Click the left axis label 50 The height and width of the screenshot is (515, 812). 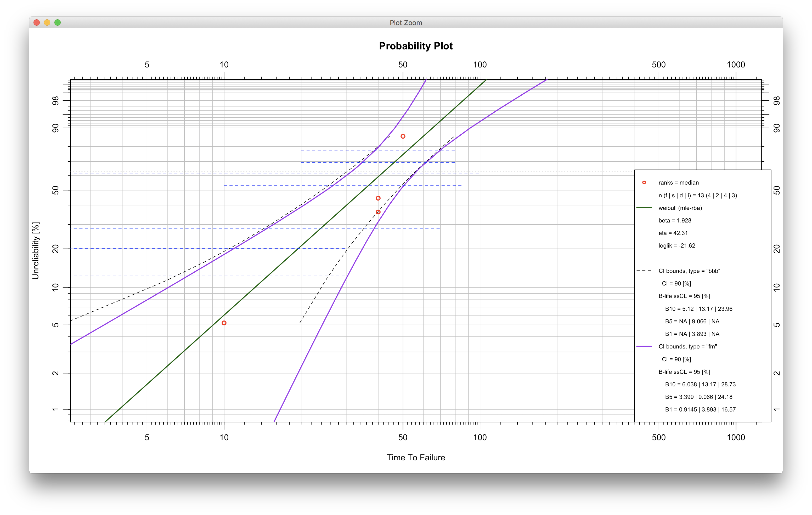point(56,190)
